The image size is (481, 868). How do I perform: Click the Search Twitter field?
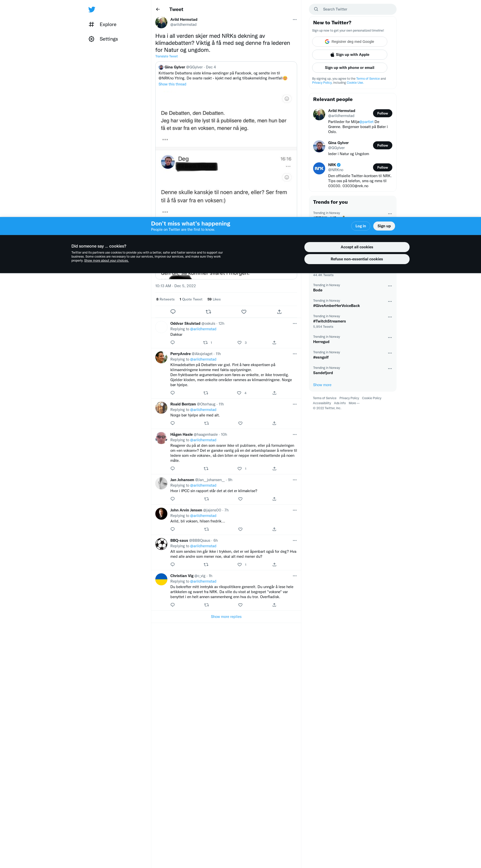tap(352, 9)
